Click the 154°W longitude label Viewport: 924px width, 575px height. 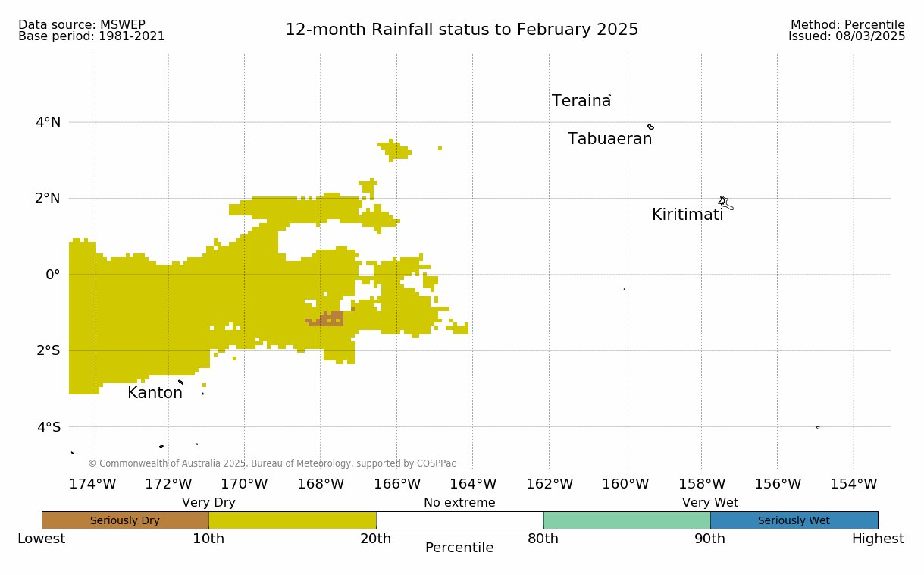854,484
